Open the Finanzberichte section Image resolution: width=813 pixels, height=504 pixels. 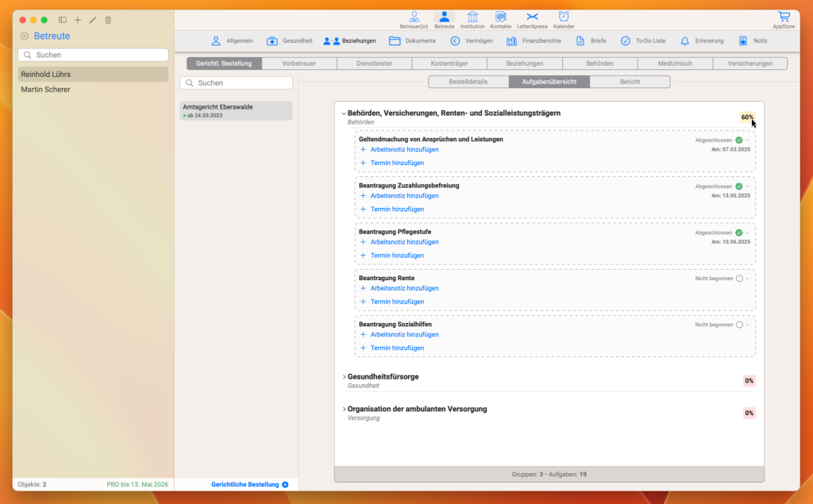[x=534, y=41]
